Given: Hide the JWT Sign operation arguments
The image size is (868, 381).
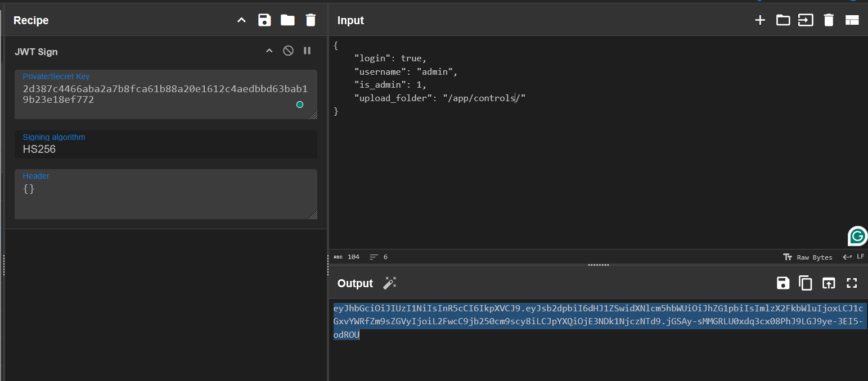Looking at the screenshot, I should pyautogui.click(x=269, y=51).
